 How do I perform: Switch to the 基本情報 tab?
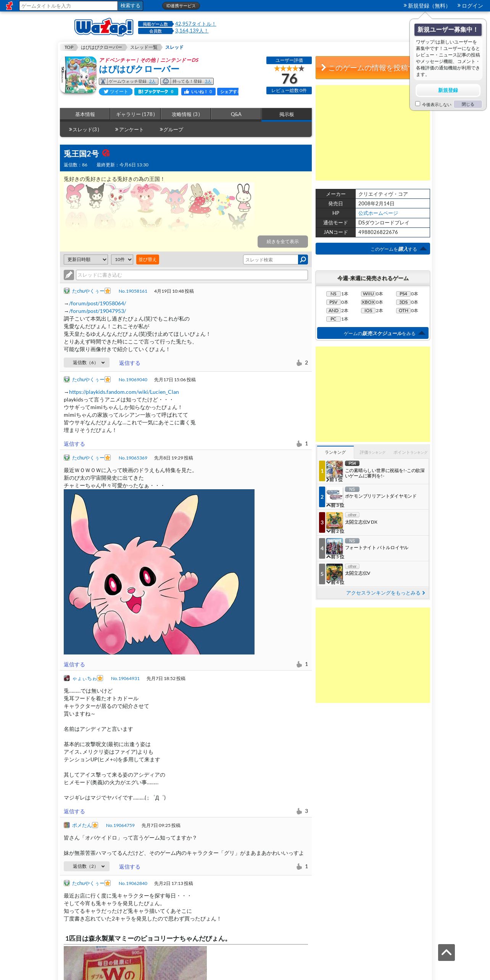(x=85, y=114)
